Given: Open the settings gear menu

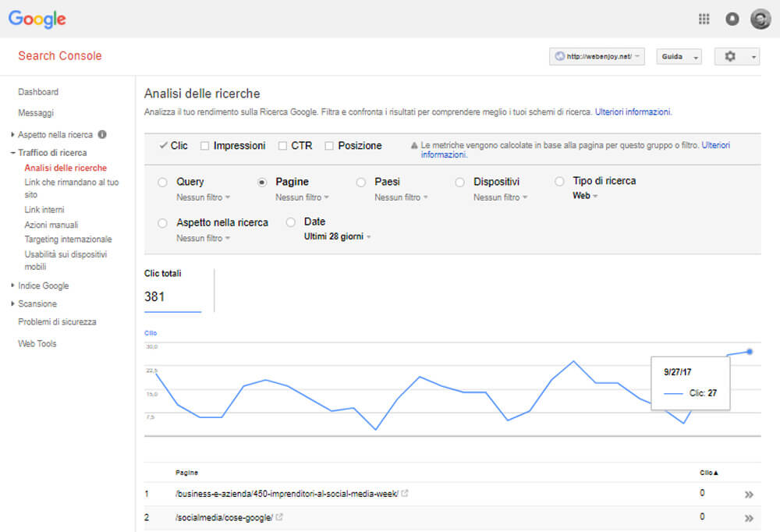Looking at the screenshot, I should click(737, 57).
